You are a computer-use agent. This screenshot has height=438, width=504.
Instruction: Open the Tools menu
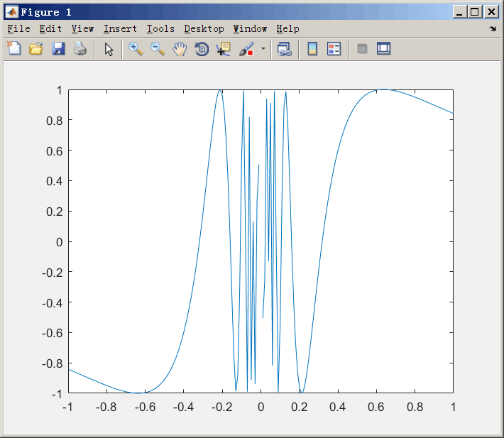click(x=160, y=29)
